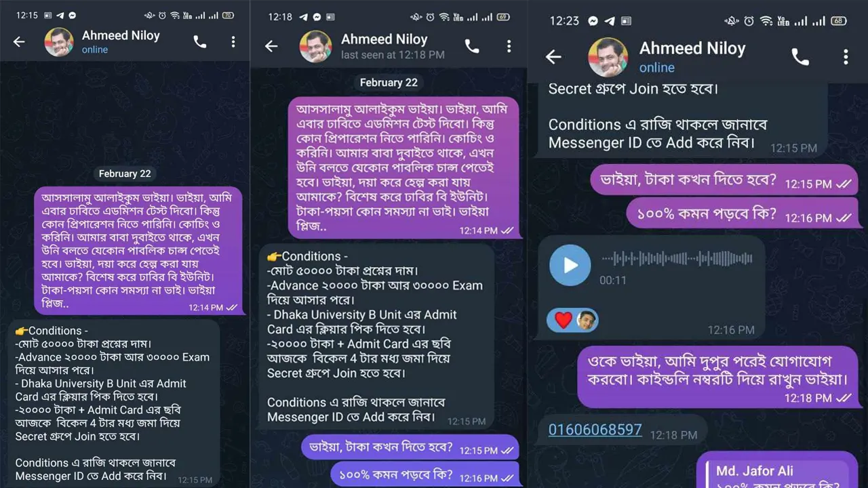Tap the heart reaction on the voice message
The width and height of the screenshot is (868, 488).
click(563, 320)
